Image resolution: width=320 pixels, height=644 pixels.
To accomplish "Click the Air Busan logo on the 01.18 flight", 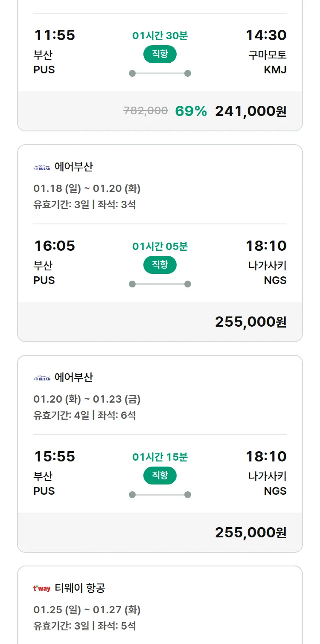I will coord(42,168).
